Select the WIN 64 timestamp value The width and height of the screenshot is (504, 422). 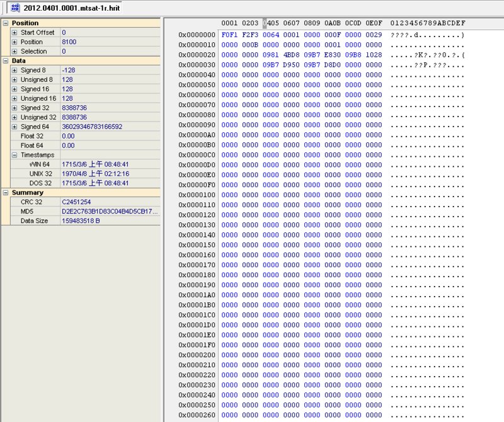point(95,164)
